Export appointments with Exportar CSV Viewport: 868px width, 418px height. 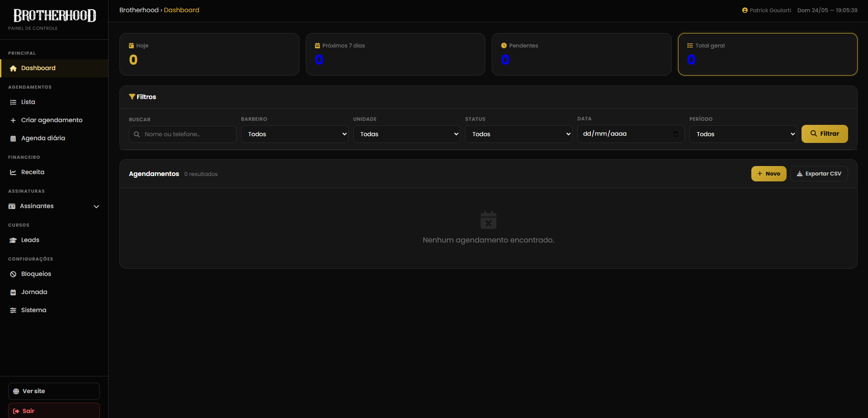[x=819, y=174]
